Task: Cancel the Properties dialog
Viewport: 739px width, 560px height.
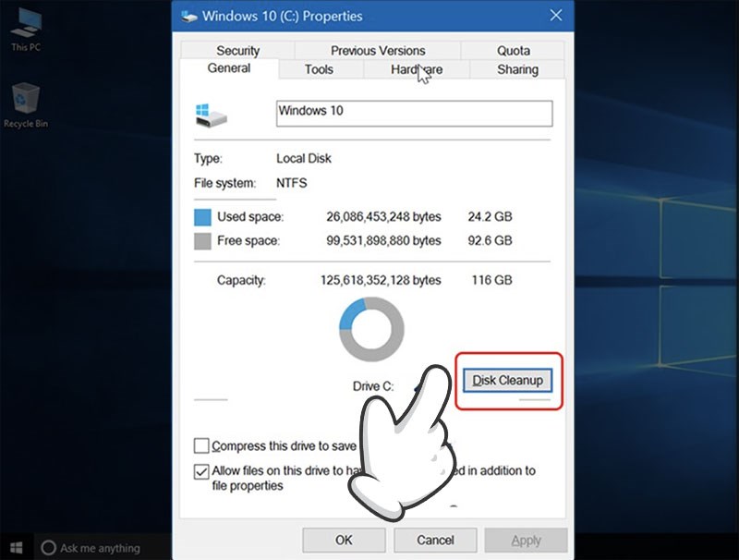Action: tap(435, 540)
